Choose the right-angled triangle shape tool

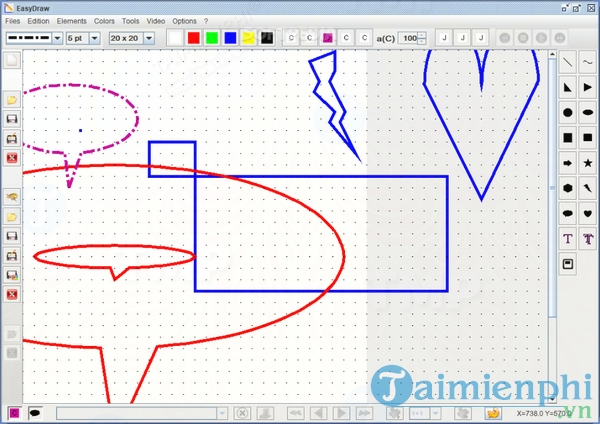567,88
